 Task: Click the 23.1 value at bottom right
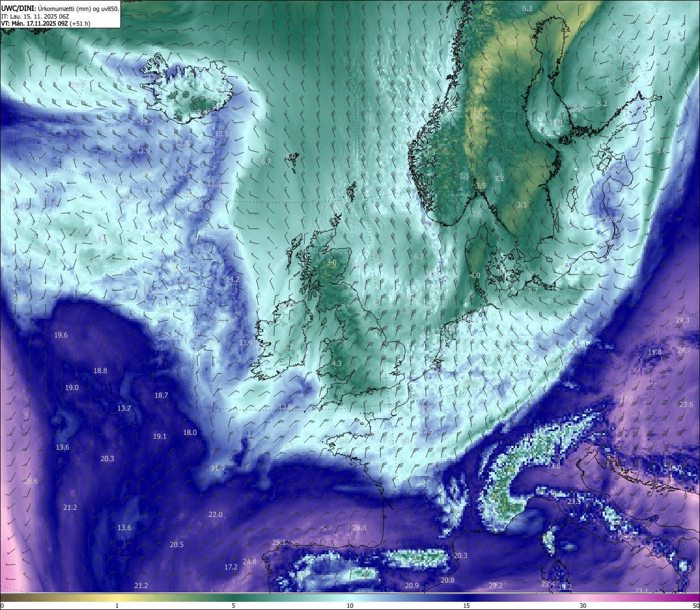(641, 590)
